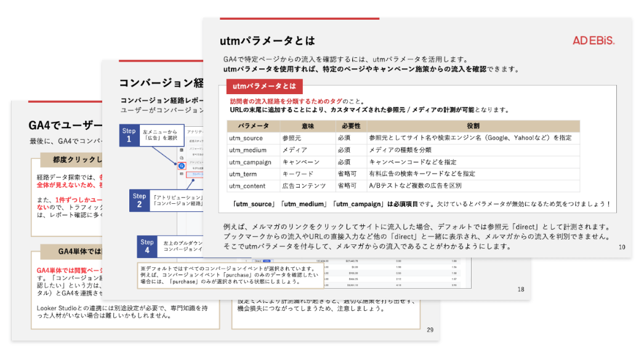
Task: Select the '役割' table column header
Action: pos(473,126)
